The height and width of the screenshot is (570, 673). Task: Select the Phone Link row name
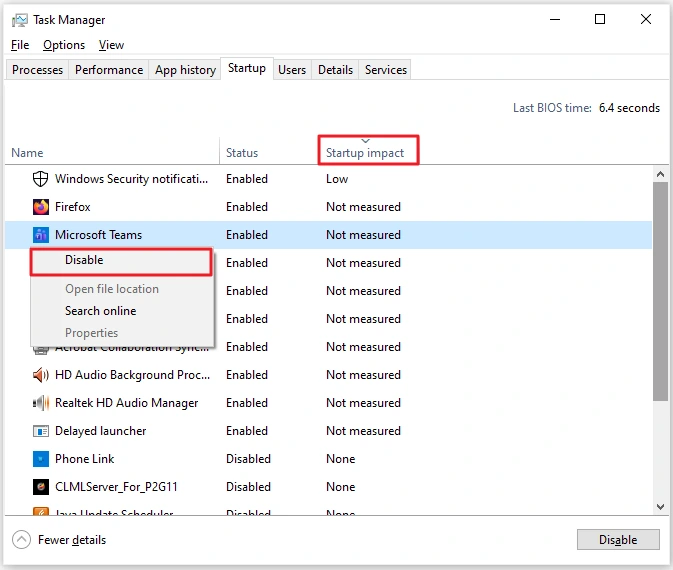(x=85, y=459)
